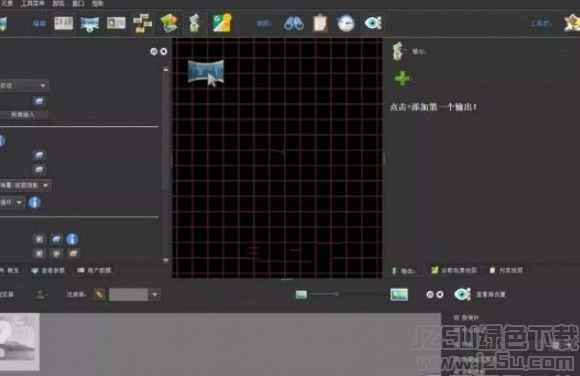Screen dimensions: 580x376
Task: Click the browse file icon below the input type dropdown
Action: click(x=39, y=101)
